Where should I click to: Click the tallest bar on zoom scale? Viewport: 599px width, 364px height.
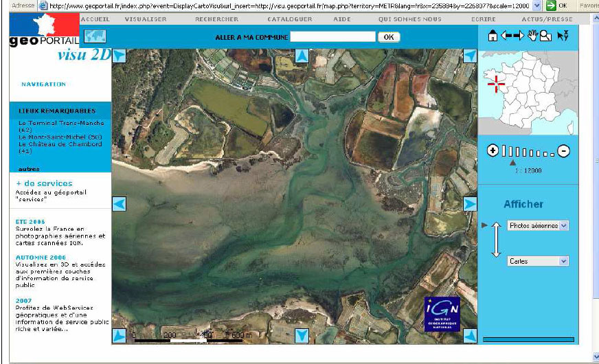pos(503,151)
